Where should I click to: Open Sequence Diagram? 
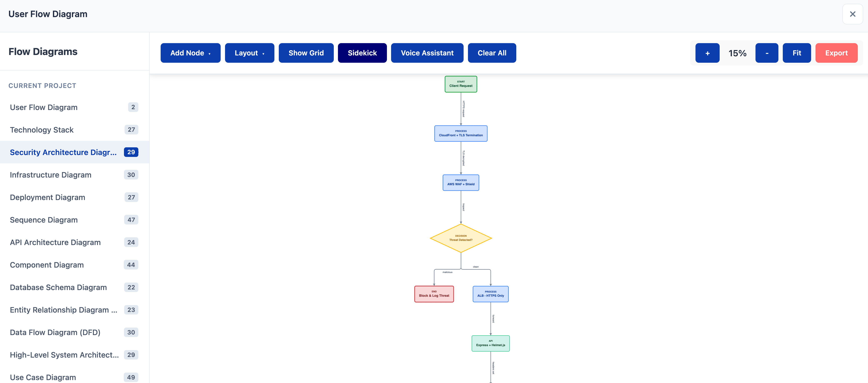pos(74,220)
